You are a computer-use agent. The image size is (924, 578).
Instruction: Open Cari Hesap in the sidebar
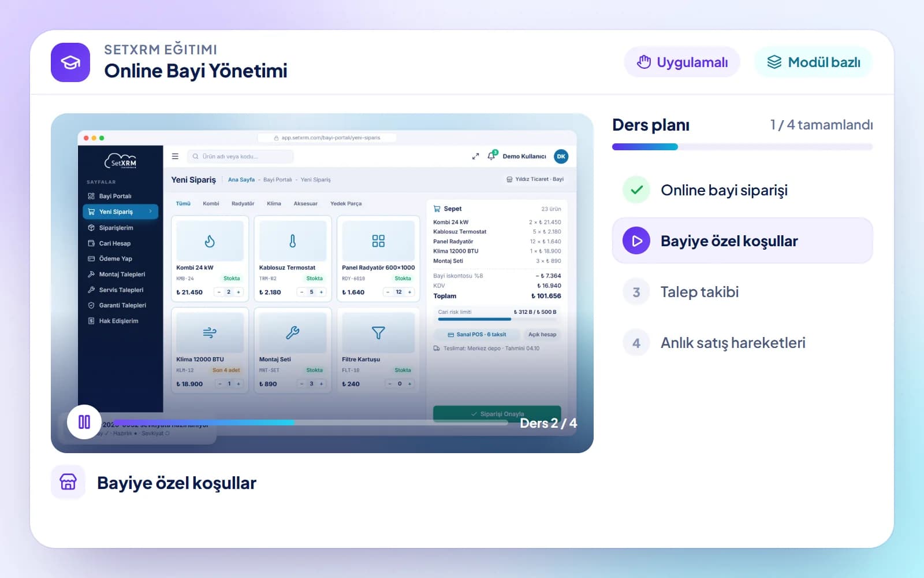point(114,243)
